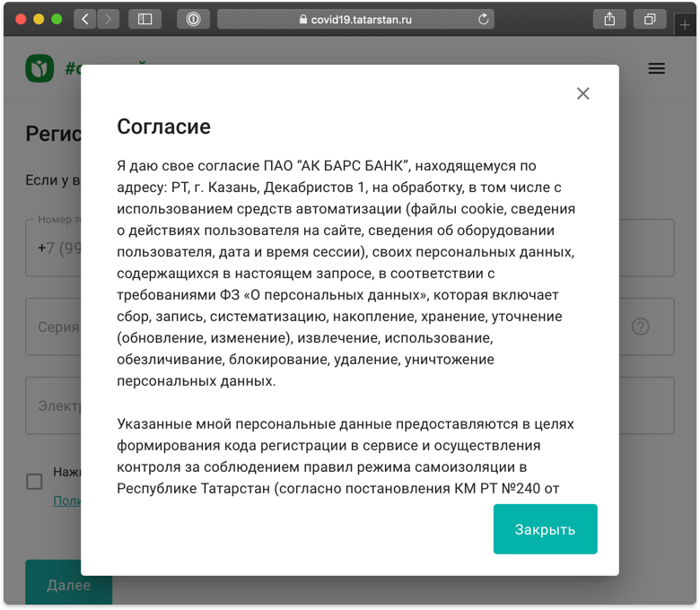700x610 pixels.
Task: Close the Согласие dialog with the X icon
Action: point(582,93)
